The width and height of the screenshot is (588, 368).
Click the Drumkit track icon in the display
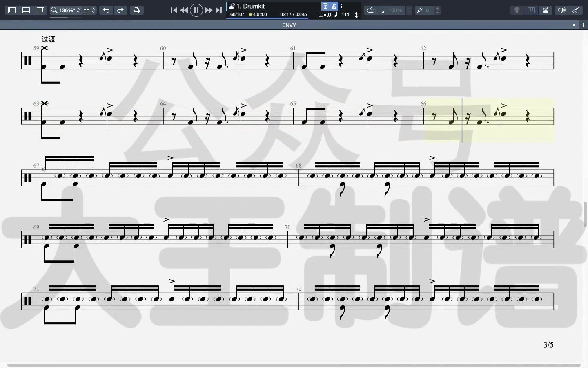[232, 6]
